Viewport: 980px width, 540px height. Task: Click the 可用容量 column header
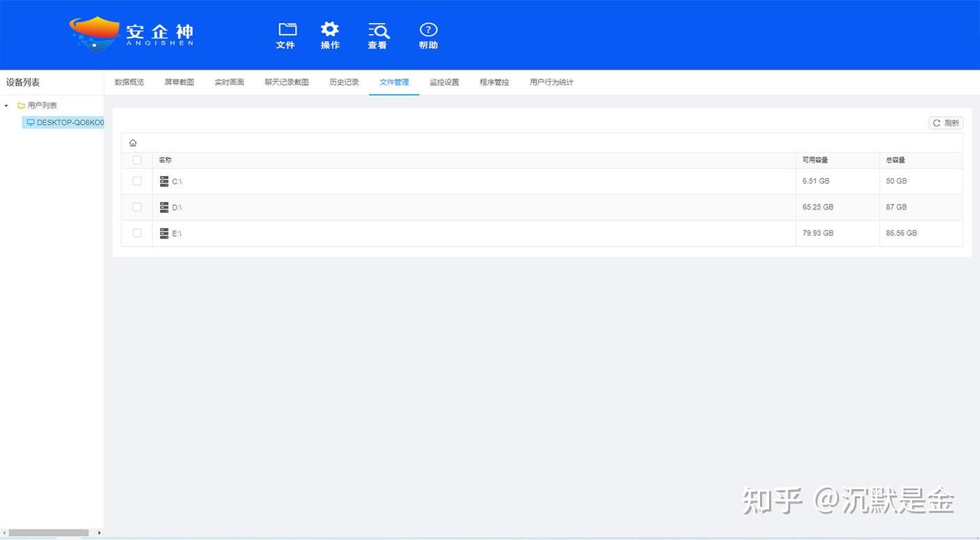[815, 160]
